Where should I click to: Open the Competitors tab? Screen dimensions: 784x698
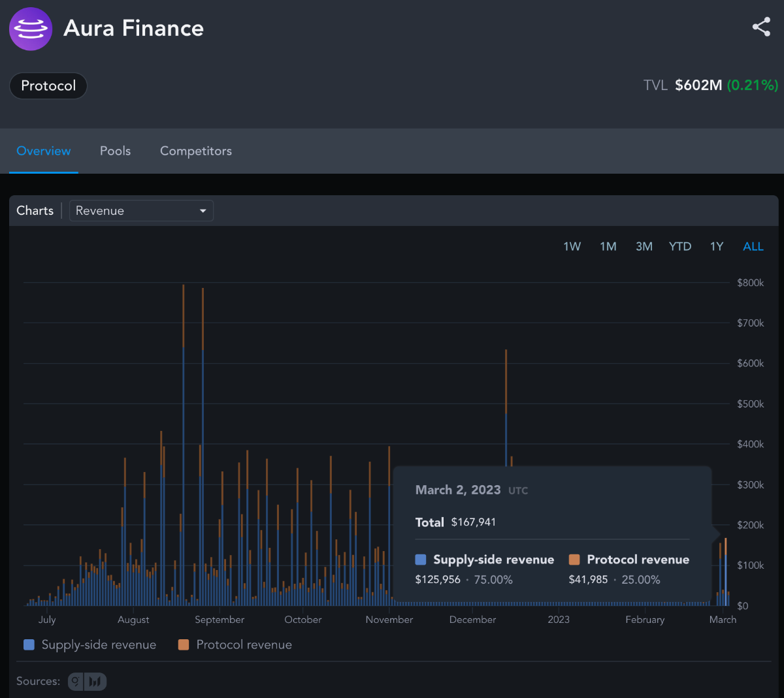(196, 151)
